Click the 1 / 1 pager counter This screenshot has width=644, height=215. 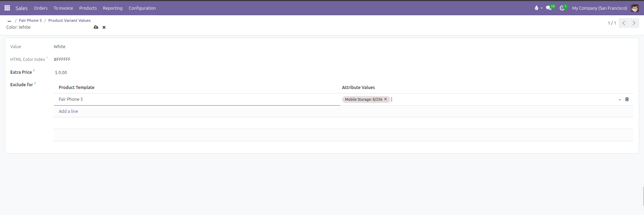[612, 23]
